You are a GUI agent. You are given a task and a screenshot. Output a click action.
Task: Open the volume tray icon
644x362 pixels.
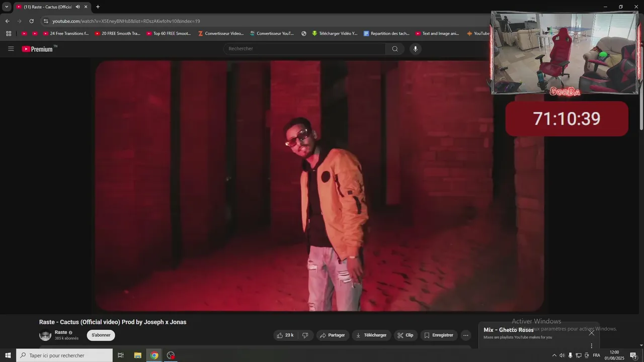point(562,355)
